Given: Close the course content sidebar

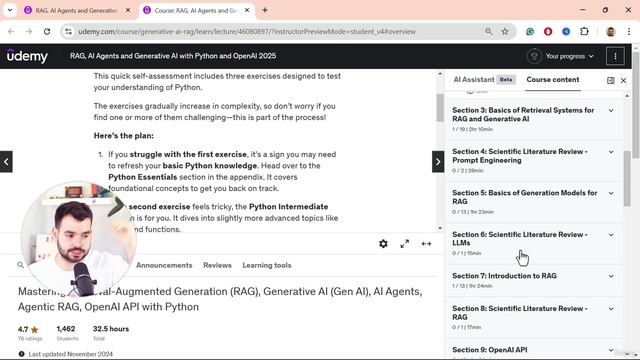Looking at the screenshot, I should pyautogui.click(x=623, y=80).
